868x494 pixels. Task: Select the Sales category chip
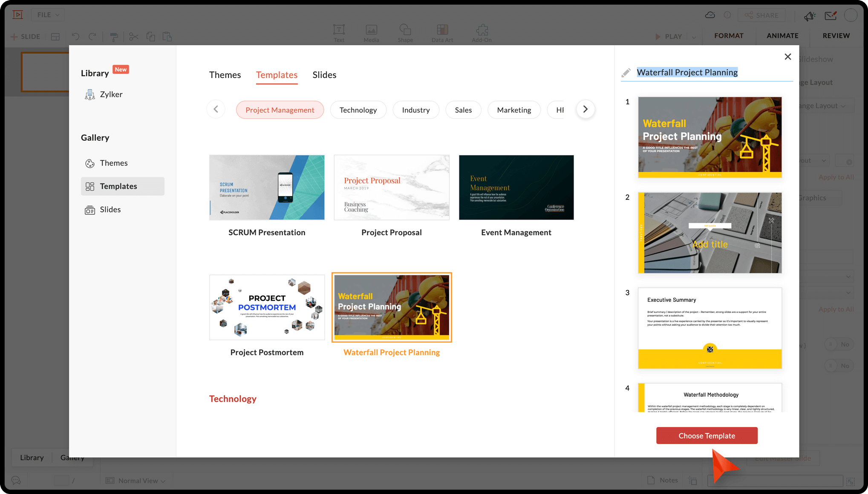click(463, 110)
